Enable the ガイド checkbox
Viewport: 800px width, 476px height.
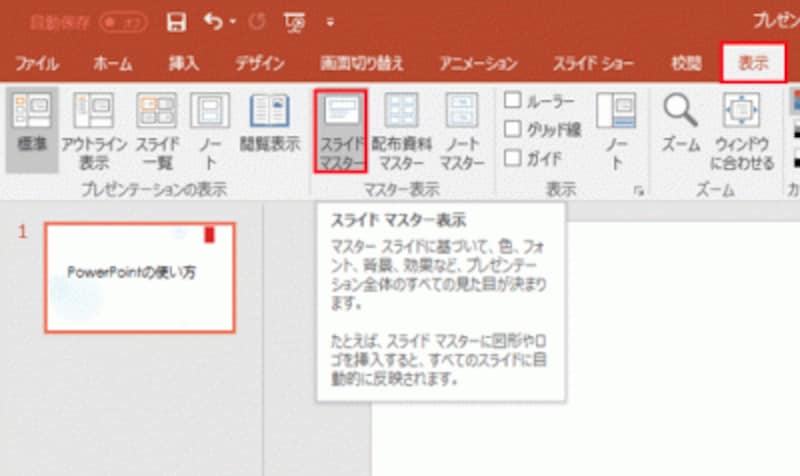coord(513,158)
